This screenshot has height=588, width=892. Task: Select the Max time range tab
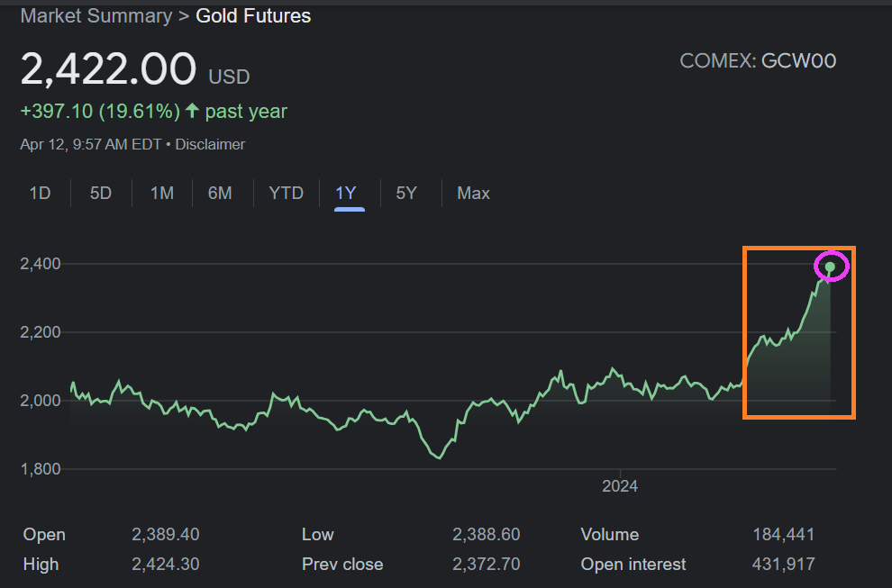[473, 193]
